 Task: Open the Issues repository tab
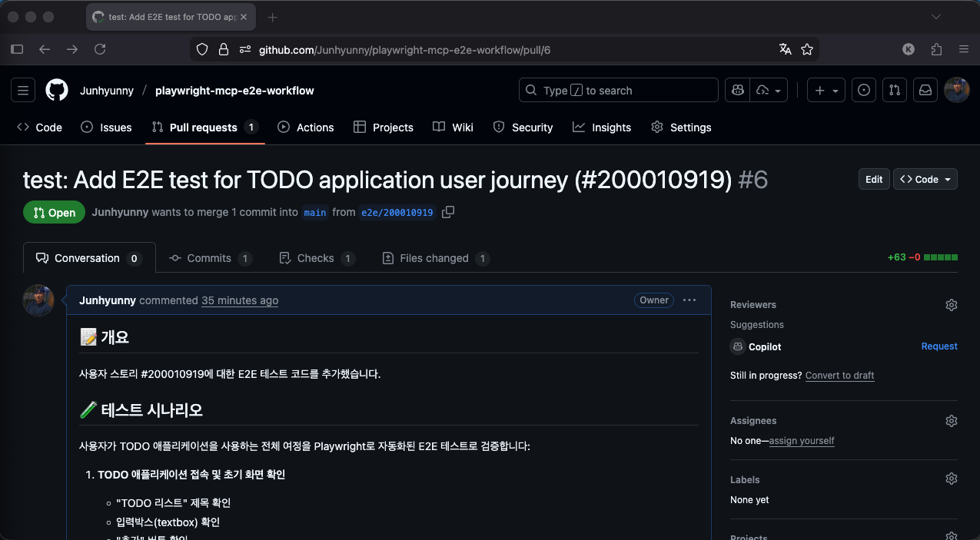[107, 128]
